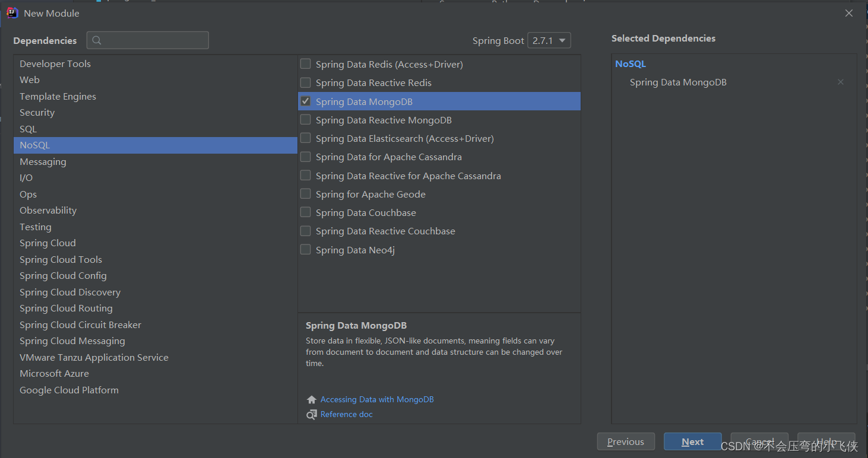Viewport: 868px width, 458px height.
Task: Select Spring Cloud Tools category
Action: click(156, 259)
